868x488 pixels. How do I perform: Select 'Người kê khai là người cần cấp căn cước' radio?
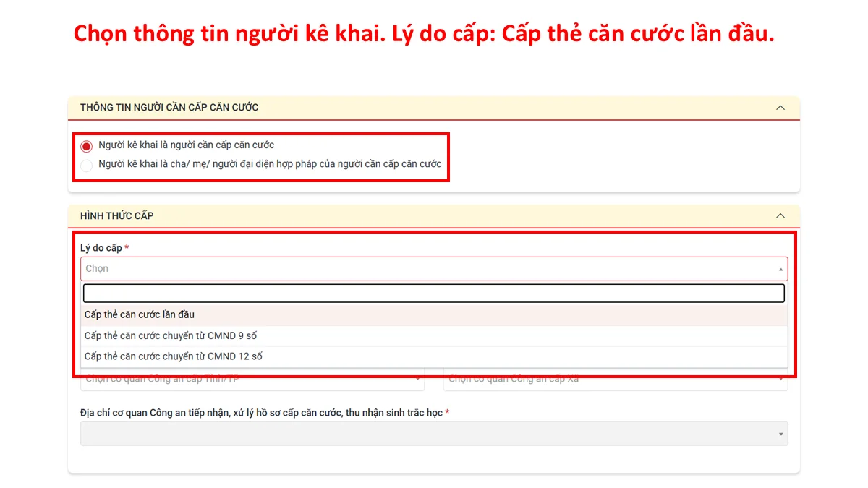click(x=87, y=146)
